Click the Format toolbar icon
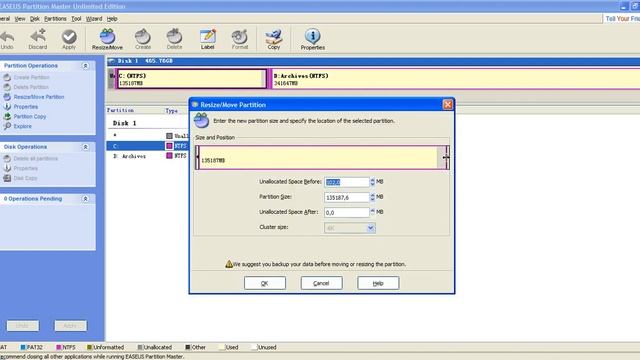Viewport: 640px width, 360px height. click(x=240, y=40)
